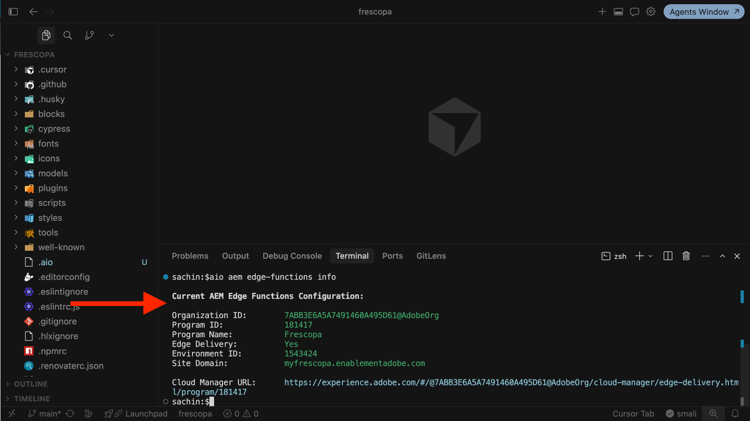Open the settings gear icon

click(x=651, y=11)
